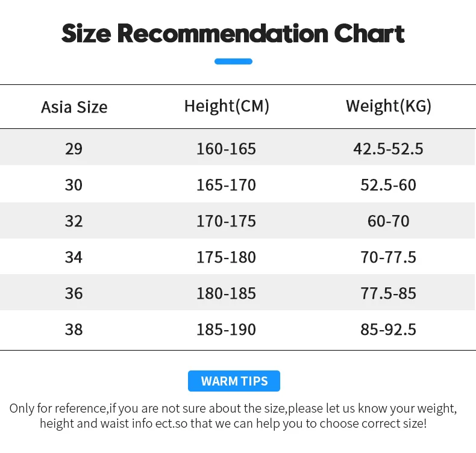This screenshot has height=453, width=476.
Task: Click Asia size 38 cell
Action: 74,330
